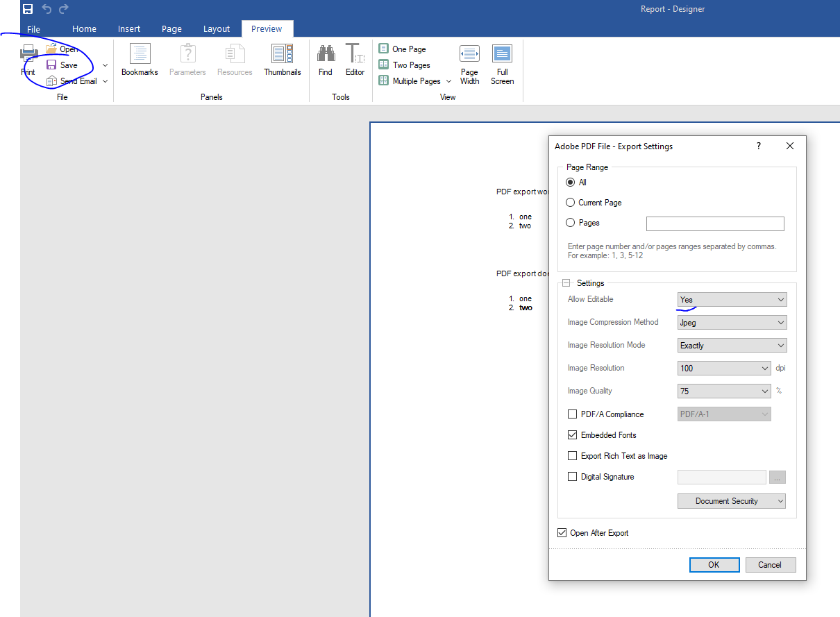The height and width of the screenshot is (617, 840).
Task: Open the Image Resolution dpi dropdown
Action: 724,369
